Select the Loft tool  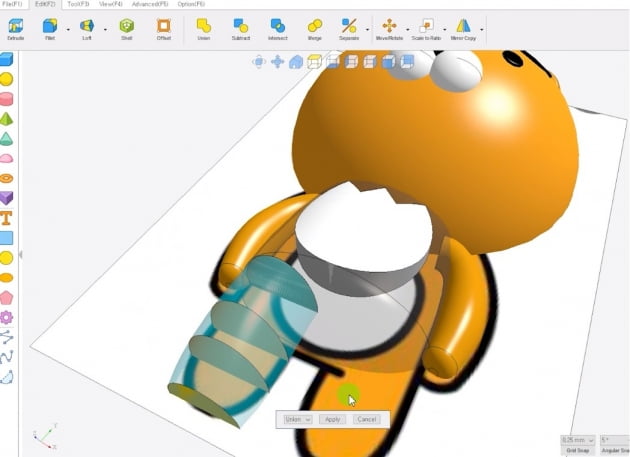coord(87,29)
